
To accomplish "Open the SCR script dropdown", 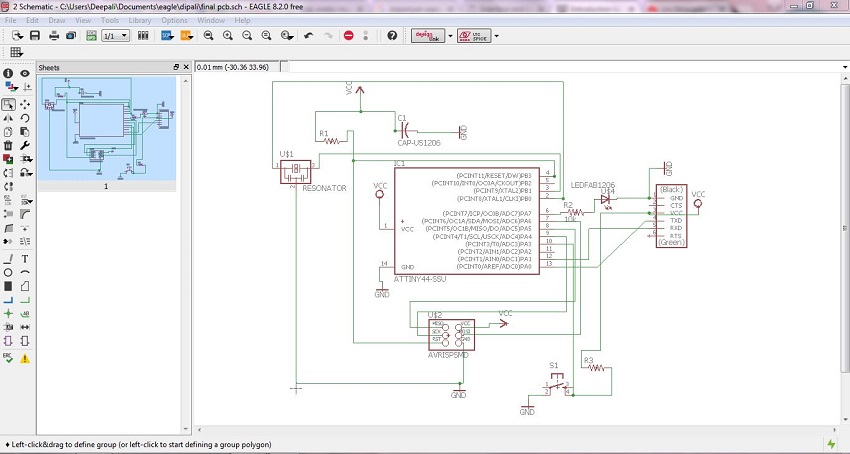I will [168, 35].
